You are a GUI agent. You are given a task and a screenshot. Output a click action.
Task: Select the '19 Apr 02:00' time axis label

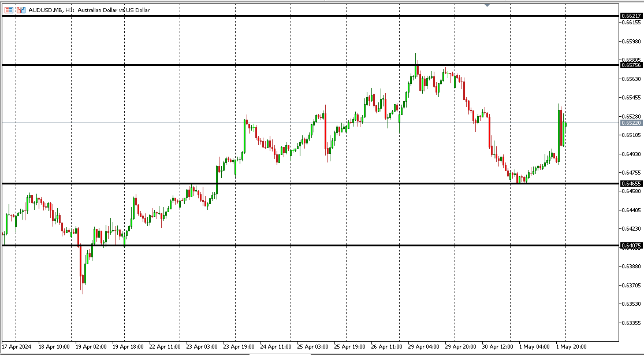(91, 346)
